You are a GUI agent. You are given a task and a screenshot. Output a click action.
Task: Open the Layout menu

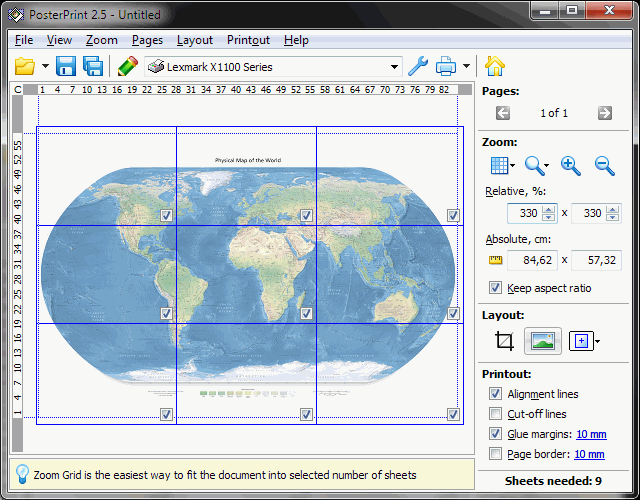(195, 40)
